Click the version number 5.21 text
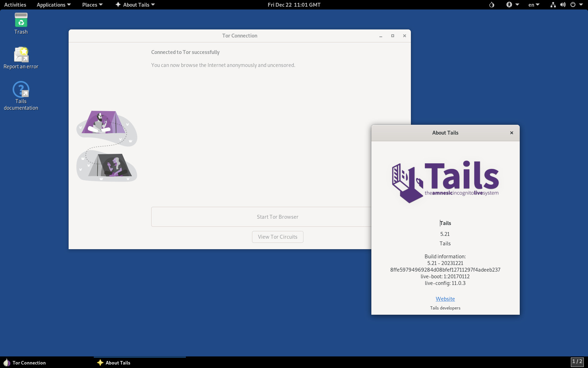The image size is (588, 368). point(445,234)
